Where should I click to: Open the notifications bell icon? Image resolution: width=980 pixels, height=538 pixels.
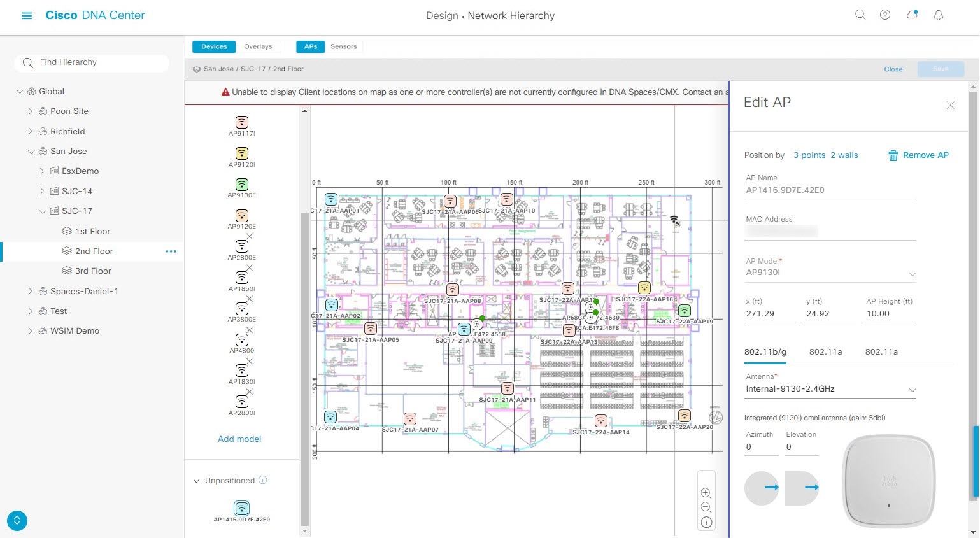pos(938,15)
